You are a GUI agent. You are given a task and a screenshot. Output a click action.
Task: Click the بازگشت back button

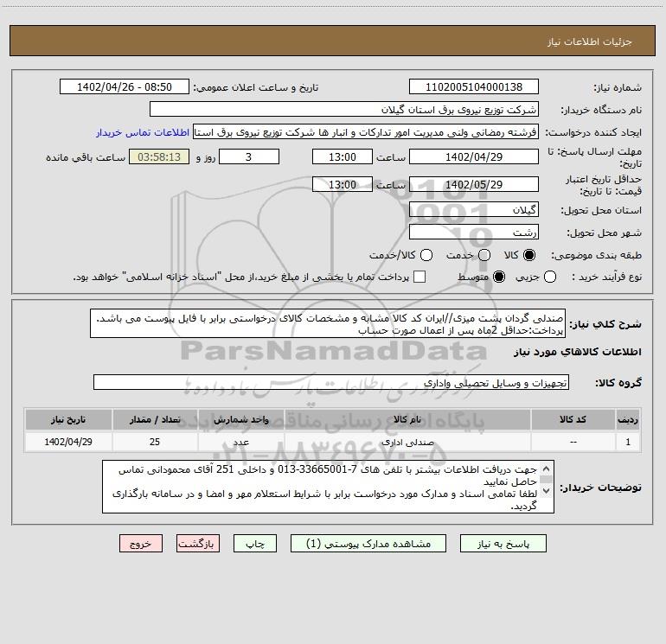[x=198, y=544]
